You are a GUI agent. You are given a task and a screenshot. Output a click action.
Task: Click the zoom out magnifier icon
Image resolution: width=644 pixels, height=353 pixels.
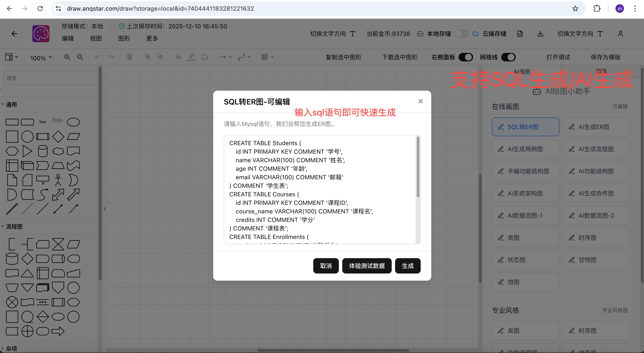click(x=80, y=57)
